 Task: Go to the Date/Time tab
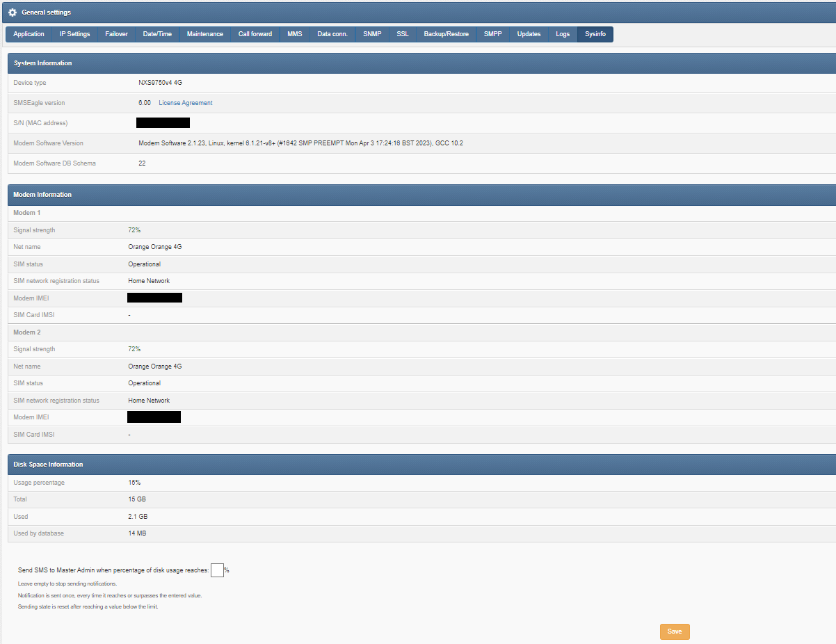[157, 34]
